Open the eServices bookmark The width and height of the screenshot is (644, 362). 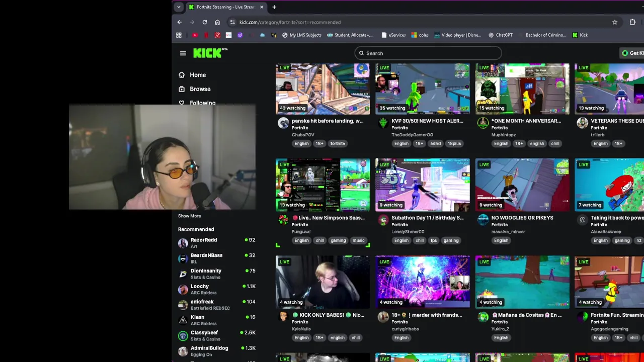tap(393, 35)
